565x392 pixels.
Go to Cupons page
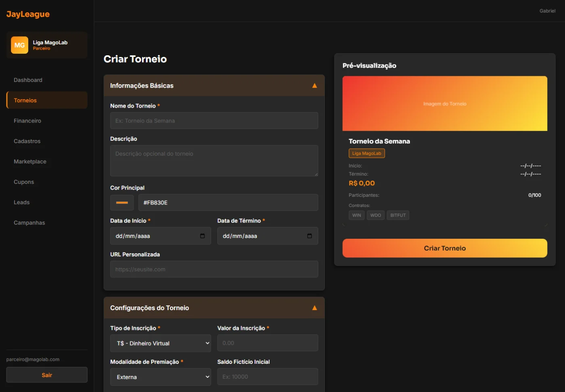pyautogui.click(x=47, y=182)
